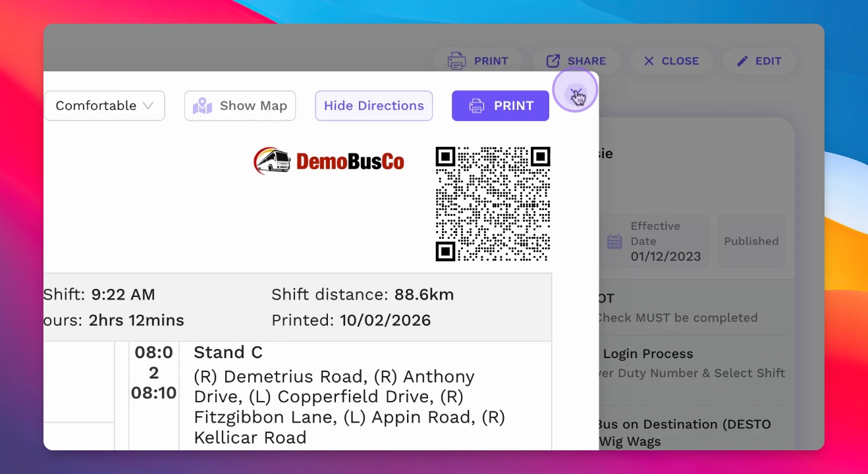Screen dimensions: 868x474
Task: Click the 08:10 departure time
Action: pyautogui.click(x=154, y=393)
